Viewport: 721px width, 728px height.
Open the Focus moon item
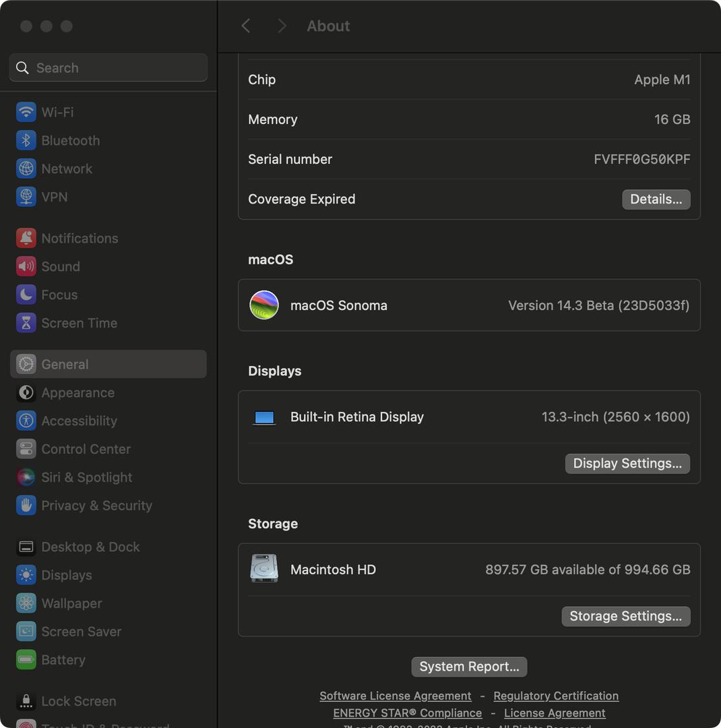(x=108, y=295)
